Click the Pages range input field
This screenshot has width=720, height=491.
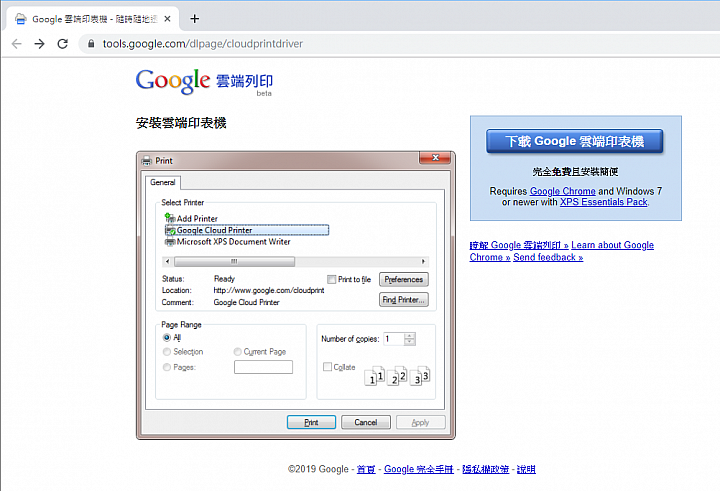point(263,367)
